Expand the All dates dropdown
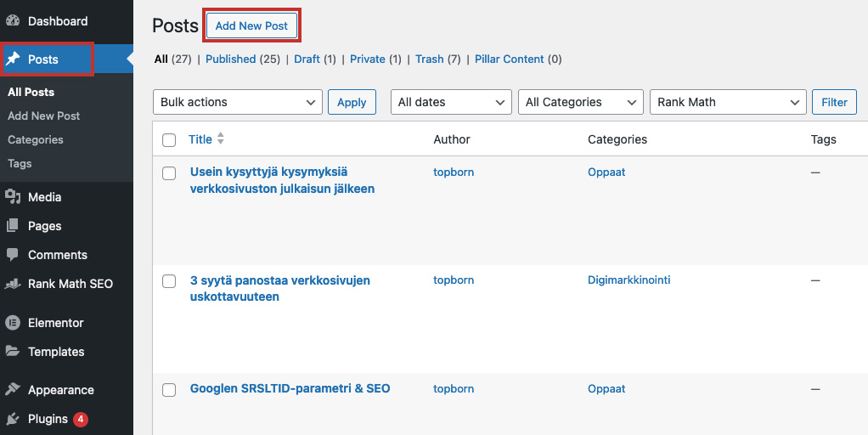This screenshot has width=868, height=435. pyautogui.click(x=451, y=103)
